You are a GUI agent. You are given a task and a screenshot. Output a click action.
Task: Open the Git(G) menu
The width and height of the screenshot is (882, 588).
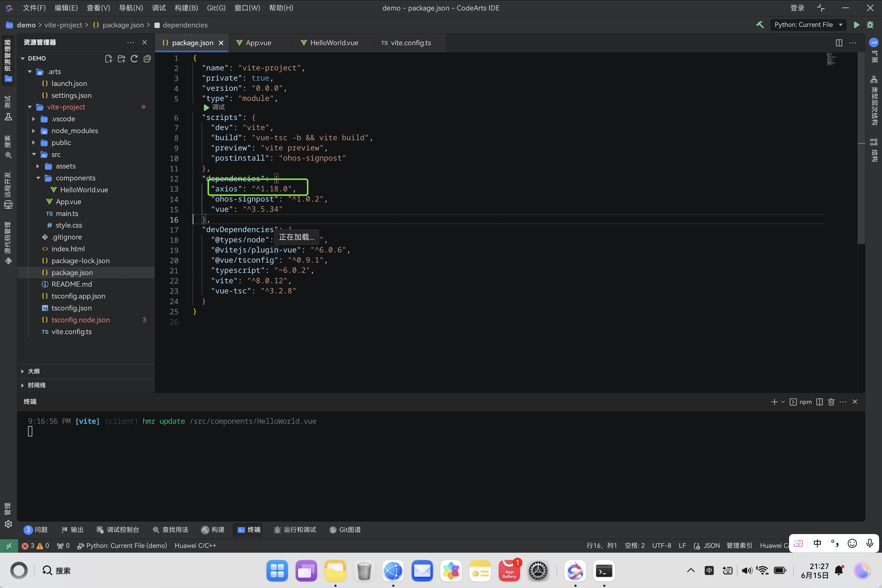(x=216, y=8)
